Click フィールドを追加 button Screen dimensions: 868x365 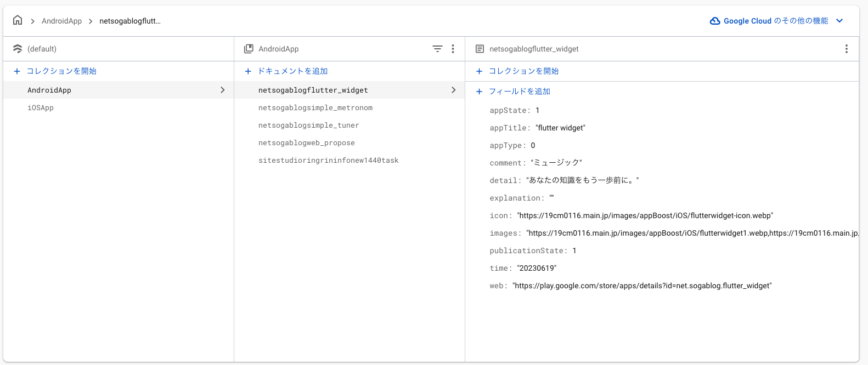519,92
